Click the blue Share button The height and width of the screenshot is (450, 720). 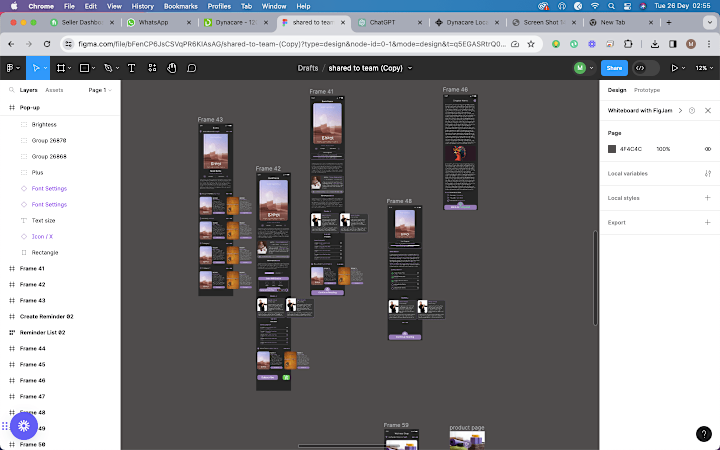(614, 68)
